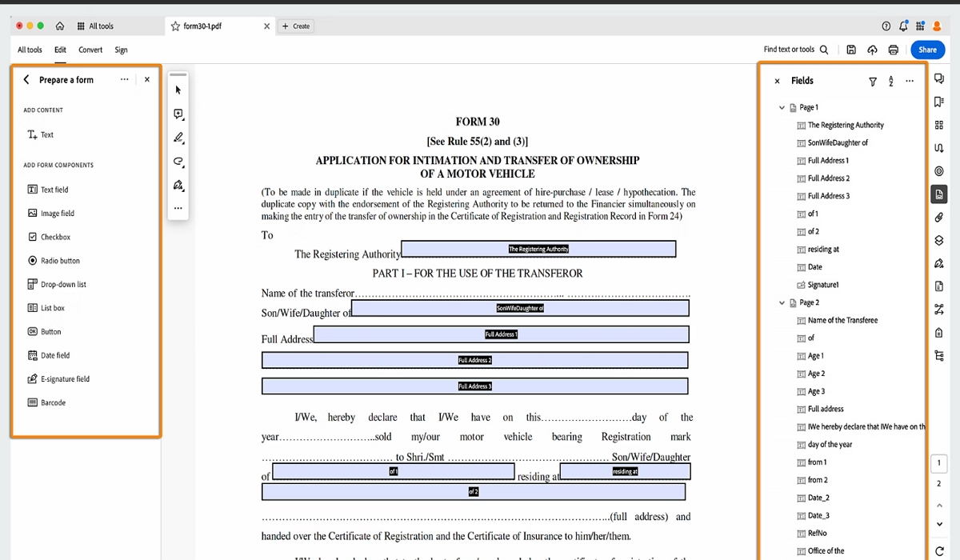Select the Add comment tool

(x=178, y=114)
